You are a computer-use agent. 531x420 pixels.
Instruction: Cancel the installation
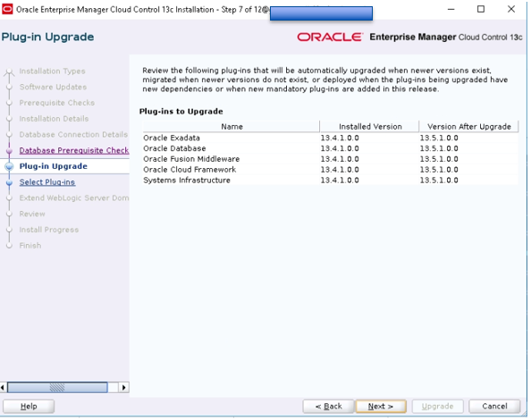(x=494, y=406)
